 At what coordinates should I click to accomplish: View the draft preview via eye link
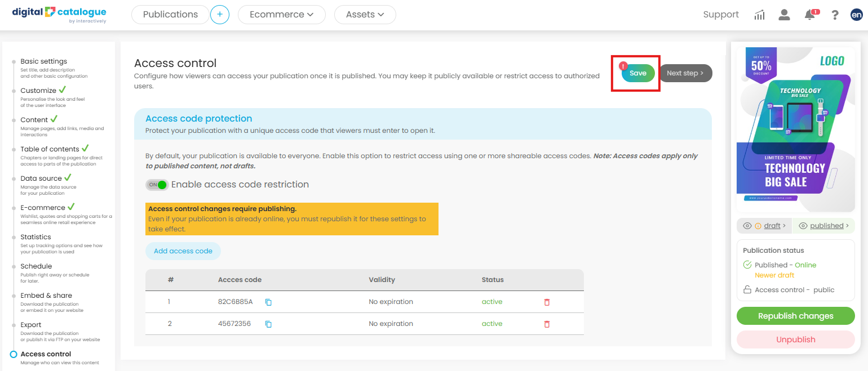[x=764, y=226]
